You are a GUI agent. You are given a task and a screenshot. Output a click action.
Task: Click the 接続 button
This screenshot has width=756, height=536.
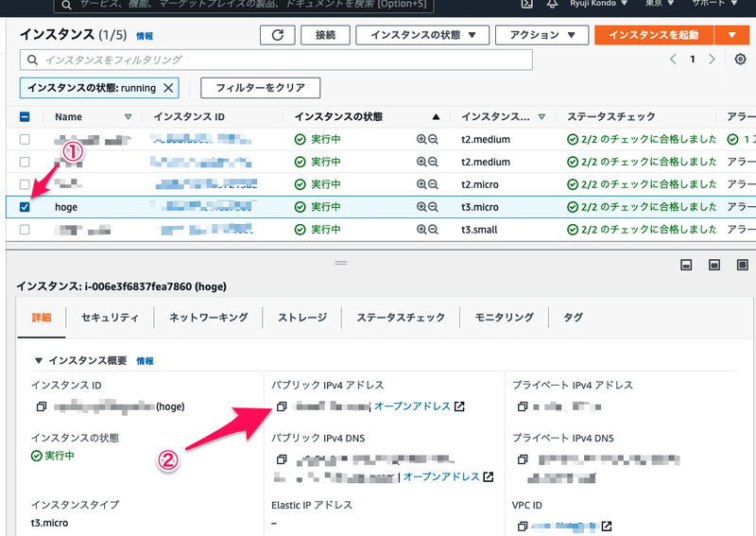point(325,35)
